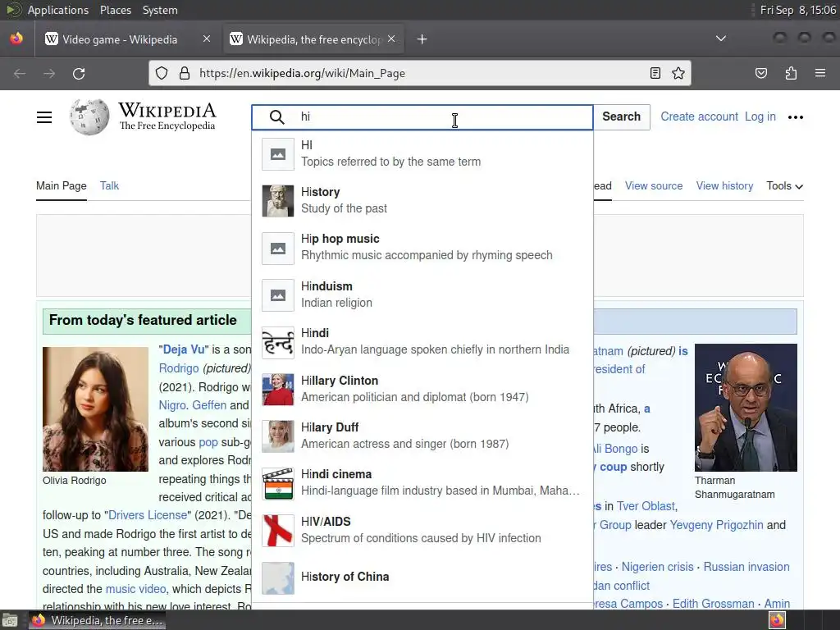Reload the current page
The image size is (840, 630).
coord(79,73)
